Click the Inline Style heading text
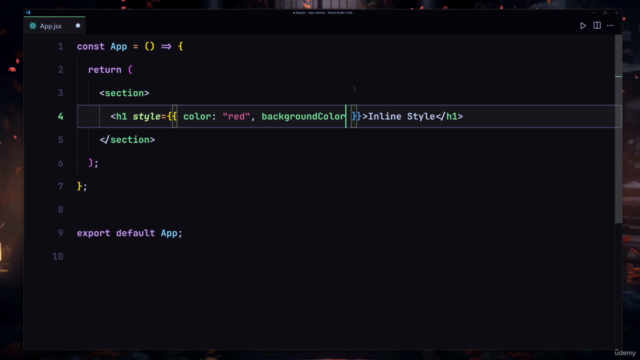Image resolution: width=640 pixels, height=360 pixels. tap(402, 116)
